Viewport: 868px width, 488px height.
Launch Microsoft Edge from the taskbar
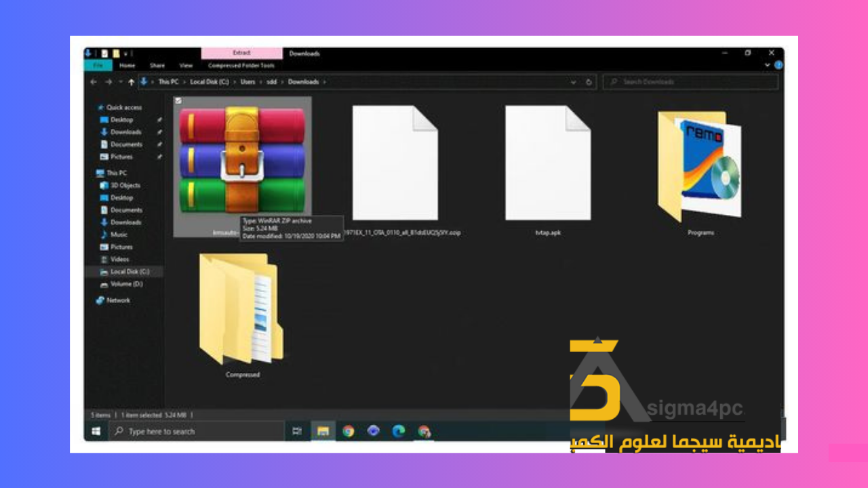(x=399, y=431)
